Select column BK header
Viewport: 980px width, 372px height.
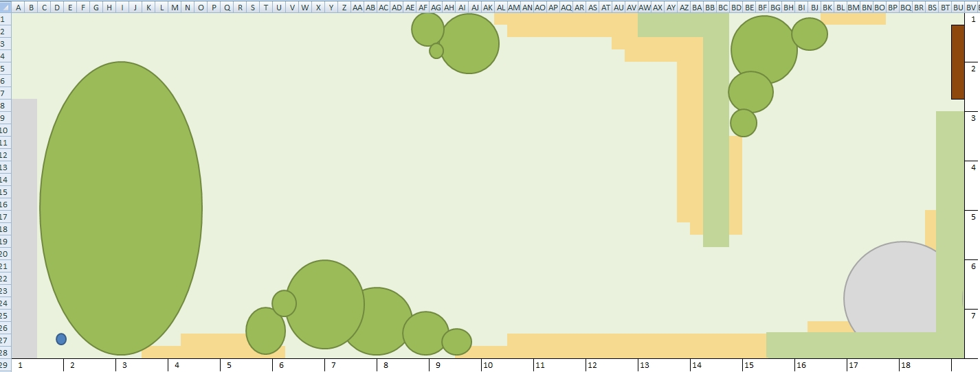(827, 7)
